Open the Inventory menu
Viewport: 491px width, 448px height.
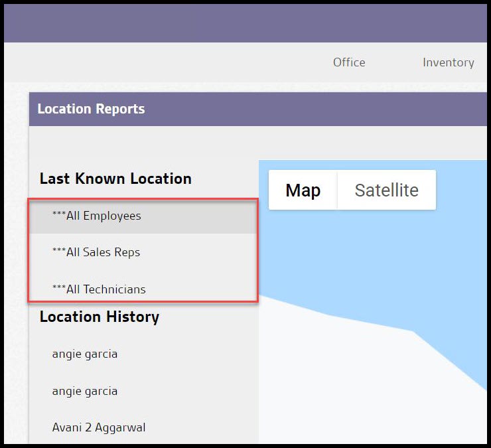pyautogui.click(x=448, y=62)
